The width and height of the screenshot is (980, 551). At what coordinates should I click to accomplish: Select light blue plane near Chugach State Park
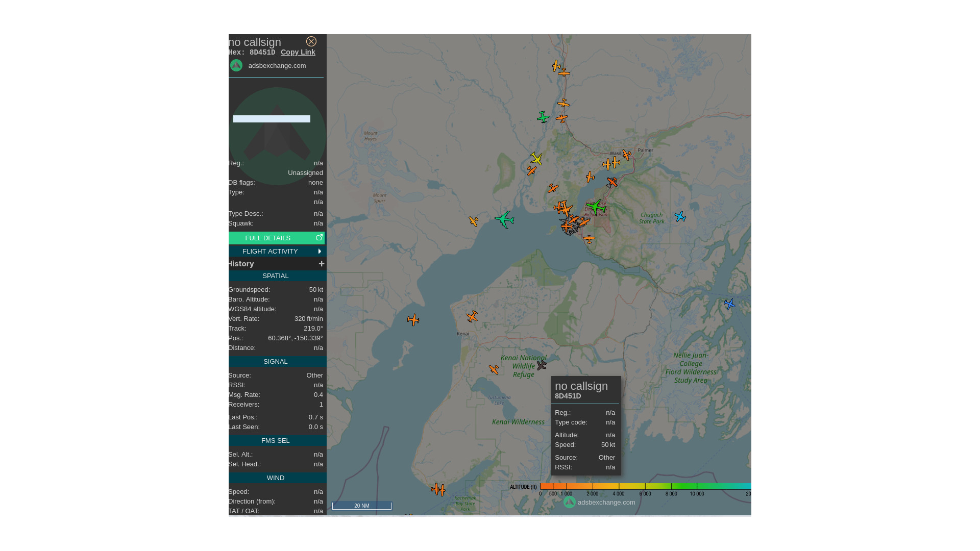pyautogui.click(x=680, y=216)
